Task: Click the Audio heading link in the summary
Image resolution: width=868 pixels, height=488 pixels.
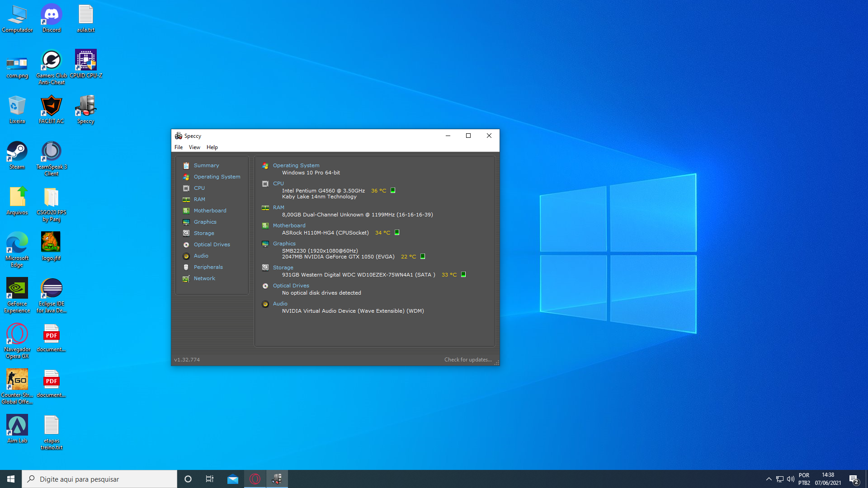Action: [280, 304]
